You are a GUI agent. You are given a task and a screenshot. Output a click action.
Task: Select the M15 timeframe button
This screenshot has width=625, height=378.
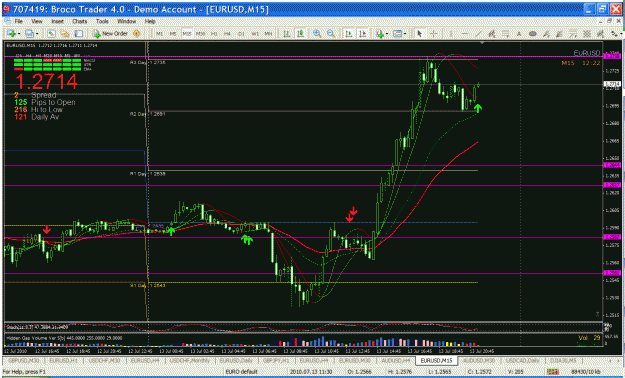pyautogui.click(x=187, y=34)
